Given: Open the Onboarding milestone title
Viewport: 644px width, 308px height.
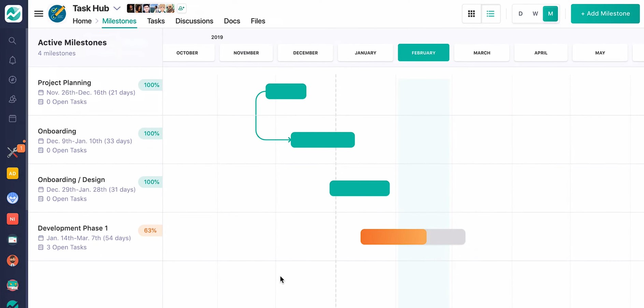Looking at the screenshot, I should coord(57,131).
